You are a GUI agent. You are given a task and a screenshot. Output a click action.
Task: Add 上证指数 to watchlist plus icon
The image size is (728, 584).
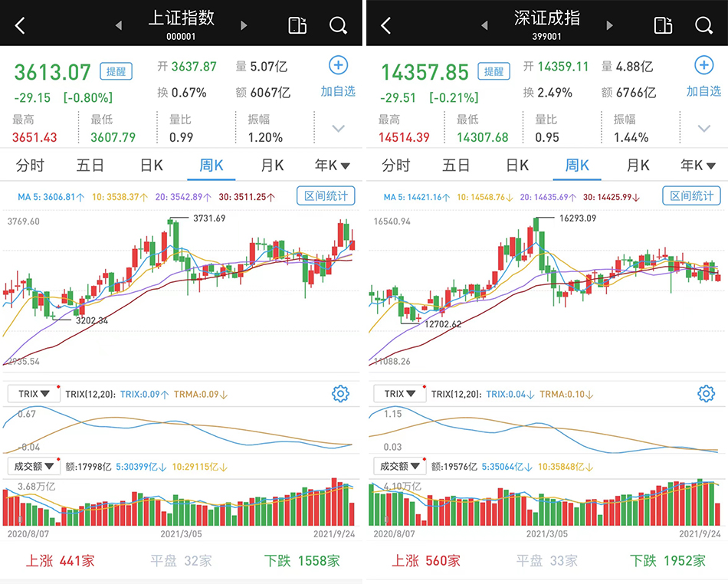[339, 65]
